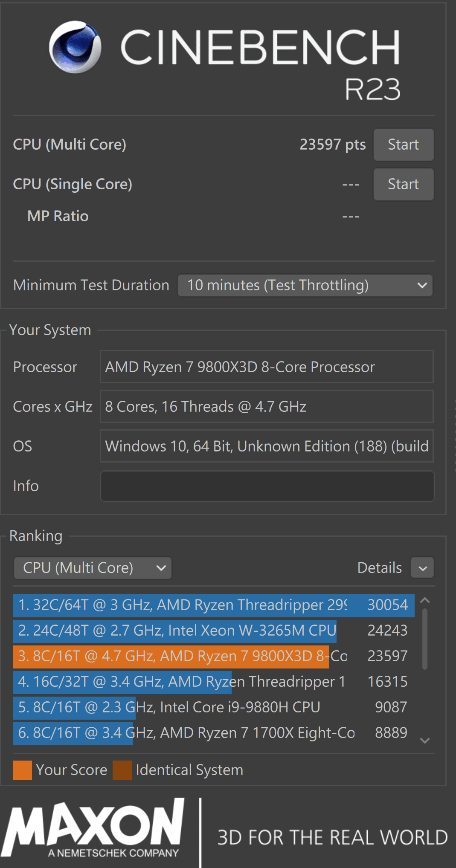Select the highlighted Ryzen 7 9800X3D ranking entry
The height and width of the screenshot is (868, 456).
pyautogui.click(x=192, y=656)
